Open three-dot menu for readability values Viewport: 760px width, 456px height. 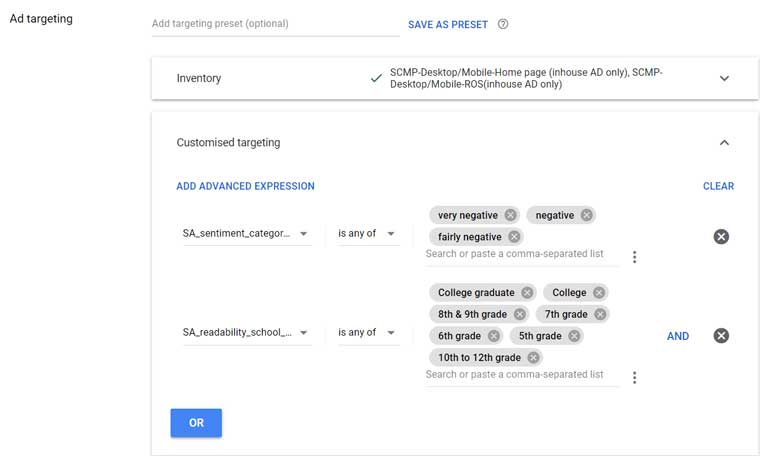[x=634, y=377]
